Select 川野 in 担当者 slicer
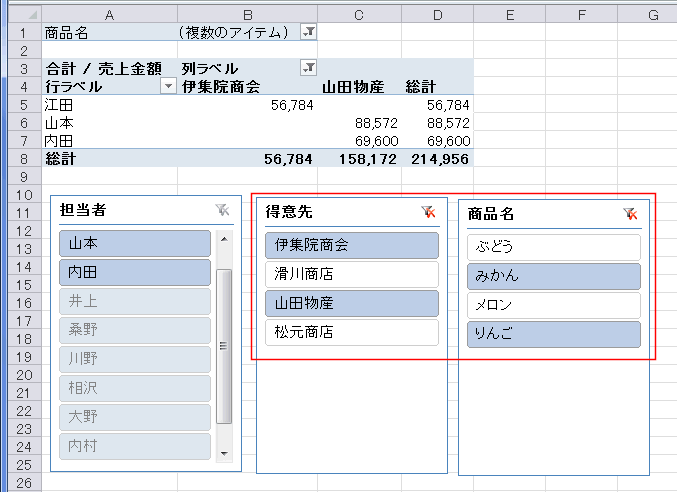The width and height of the screenshot is (677, 492). click(135, 359)
